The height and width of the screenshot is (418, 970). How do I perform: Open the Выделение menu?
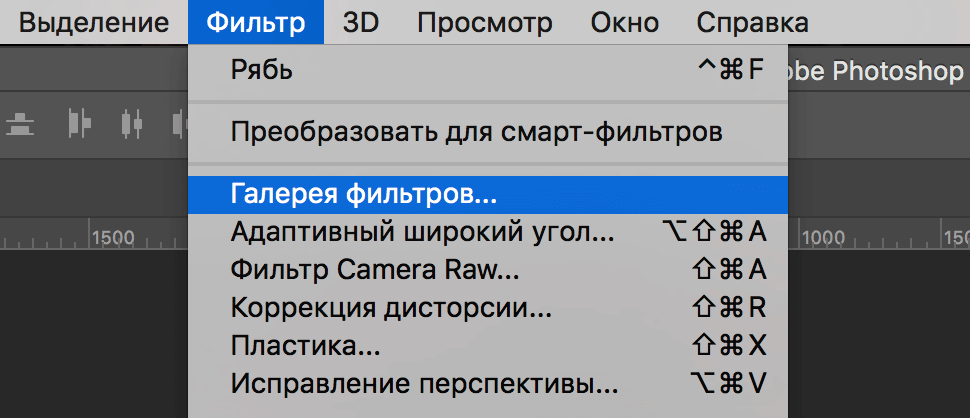(94, 22)
